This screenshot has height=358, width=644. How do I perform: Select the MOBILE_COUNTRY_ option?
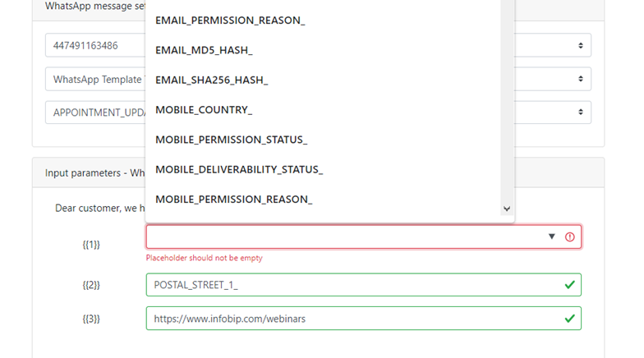[x=204, y=109]
